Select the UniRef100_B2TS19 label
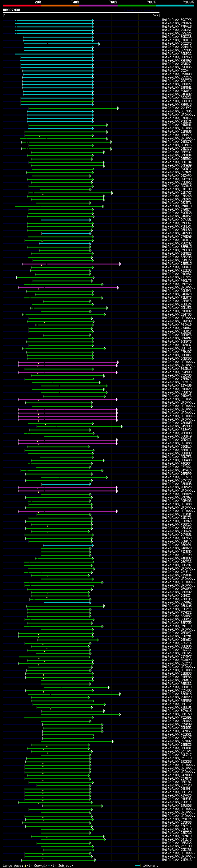Image resolution: width=197 pixels, height=868 pixels. pyautogui.click(x=176, y=477)
